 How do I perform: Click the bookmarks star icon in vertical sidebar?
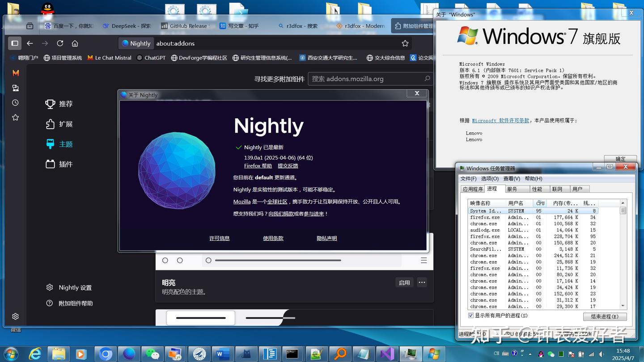(x=15, y=117)
